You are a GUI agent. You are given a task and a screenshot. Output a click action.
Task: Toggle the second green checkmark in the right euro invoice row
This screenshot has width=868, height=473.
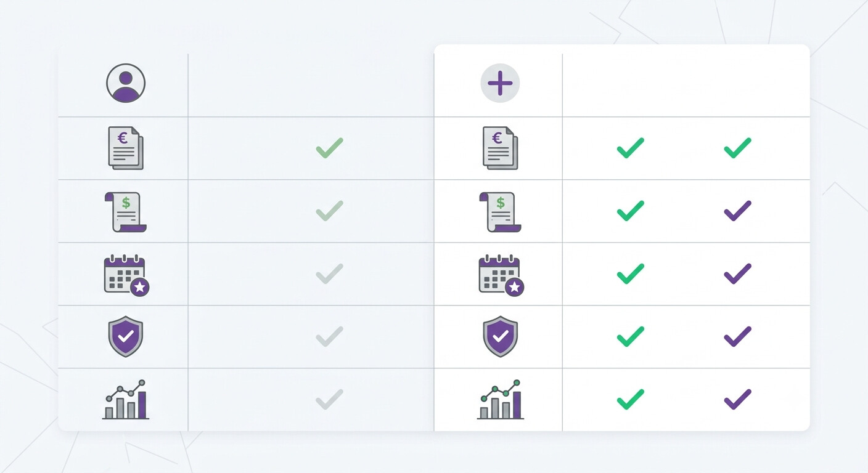pyautogui.click(x=737, y=148)
